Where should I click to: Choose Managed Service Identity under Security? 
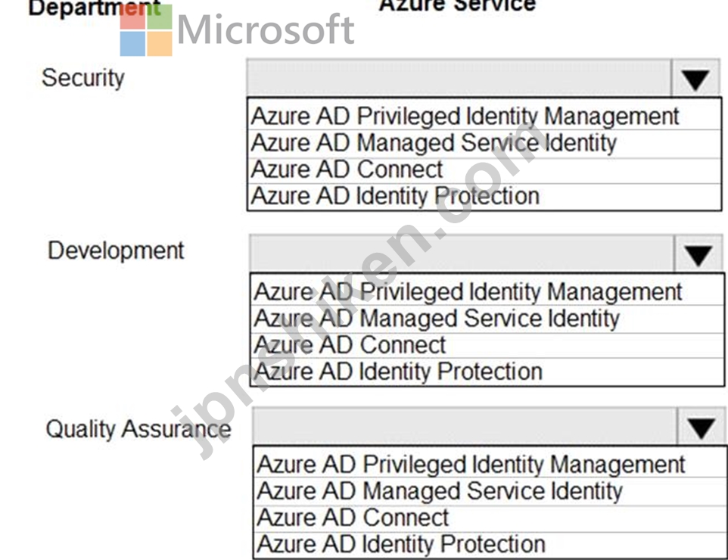click(484, 143)
